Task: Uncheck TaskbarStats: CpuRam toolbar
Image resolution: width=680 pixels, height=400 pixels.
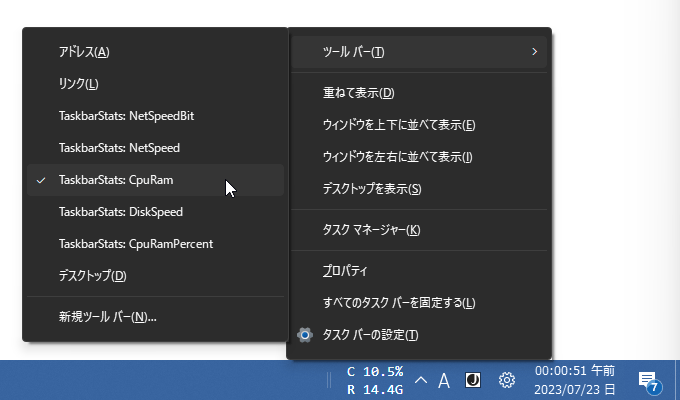Action: (155, 180)
